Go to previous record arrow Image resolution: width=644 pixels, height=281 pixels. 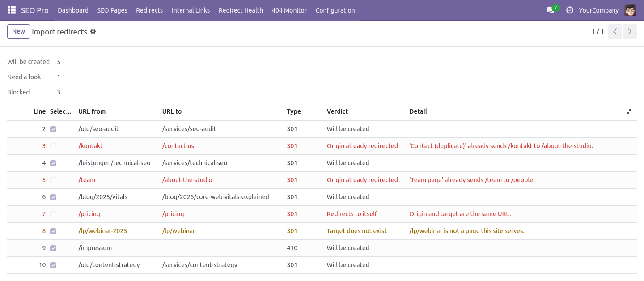tap(615, 31)
